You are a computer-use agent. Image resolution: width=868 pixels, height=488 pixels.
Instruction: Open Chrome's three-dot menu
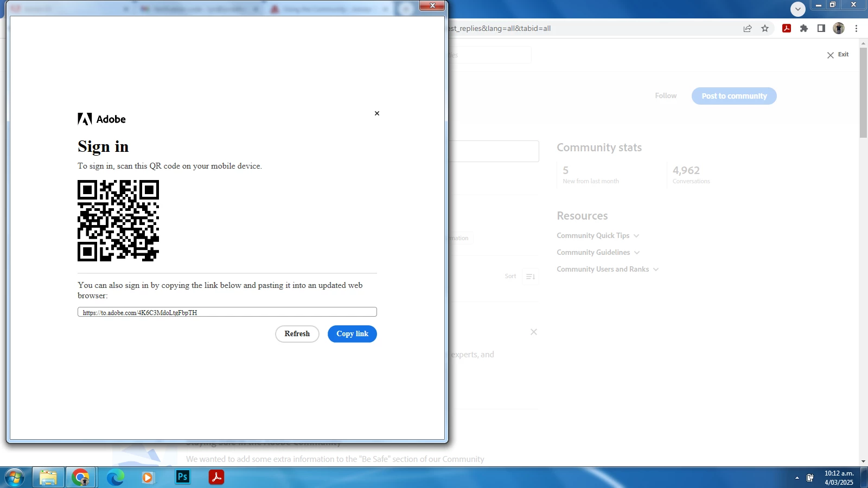coord(857,28)
